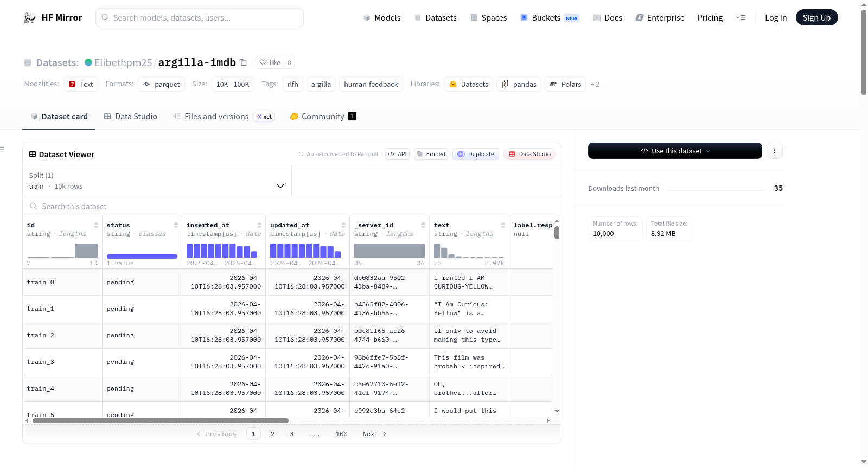Select the human-feedback tag

(371, 84)
